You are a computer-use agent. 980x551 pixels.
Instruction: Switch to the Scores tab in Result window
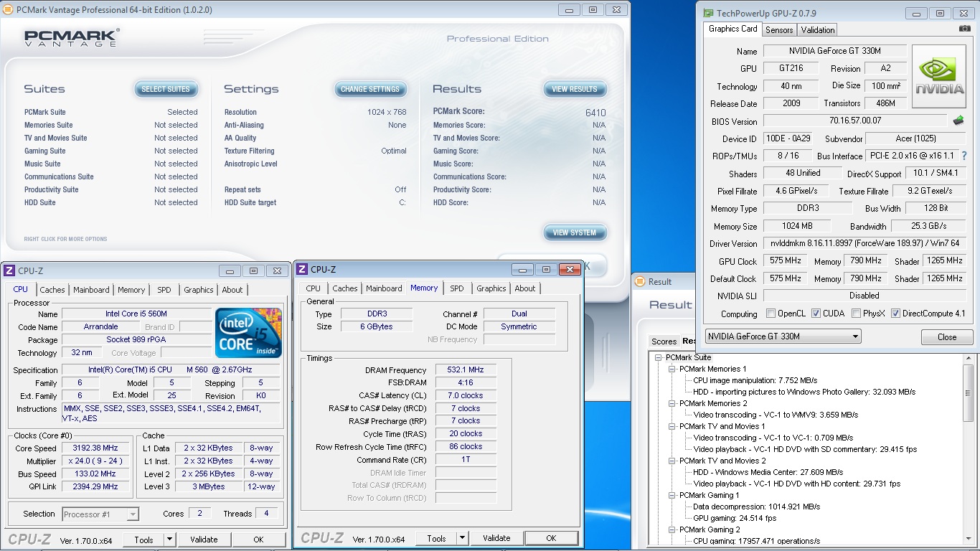pyautogui.click(x=664, y=342)
